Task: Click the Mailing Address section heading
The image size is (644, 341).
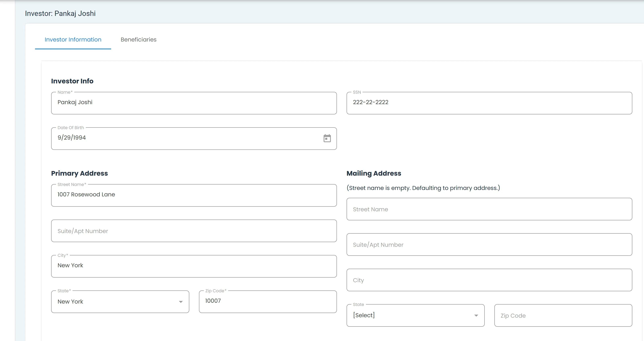Action: click(x=374, y=173)
